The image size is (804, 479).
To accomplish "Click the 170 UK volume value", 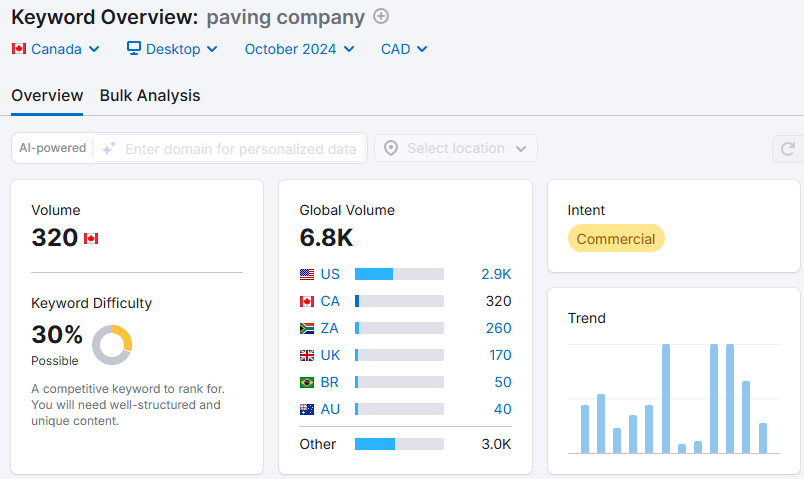I will pyautogui.click(x=500, y=355).
